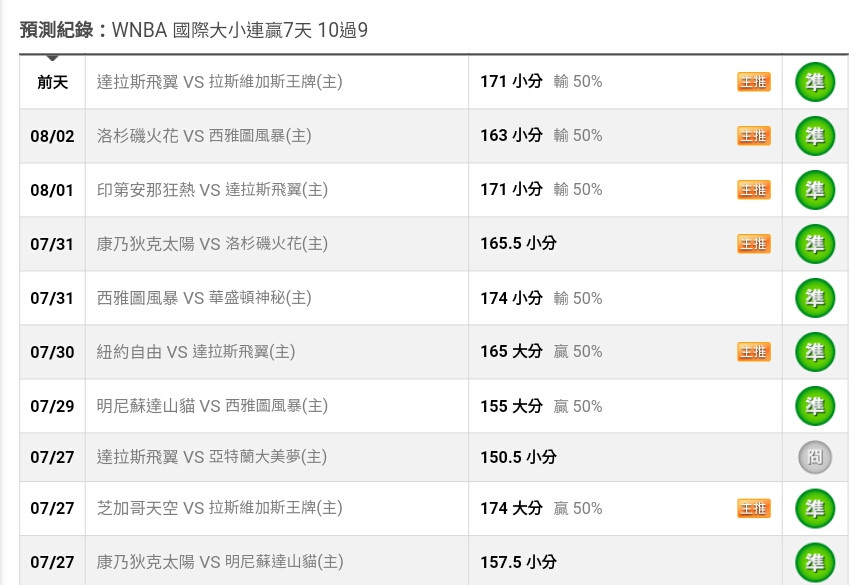Click green 準 icon for 前天 row
866x585 pixels.
pos(815,82)
